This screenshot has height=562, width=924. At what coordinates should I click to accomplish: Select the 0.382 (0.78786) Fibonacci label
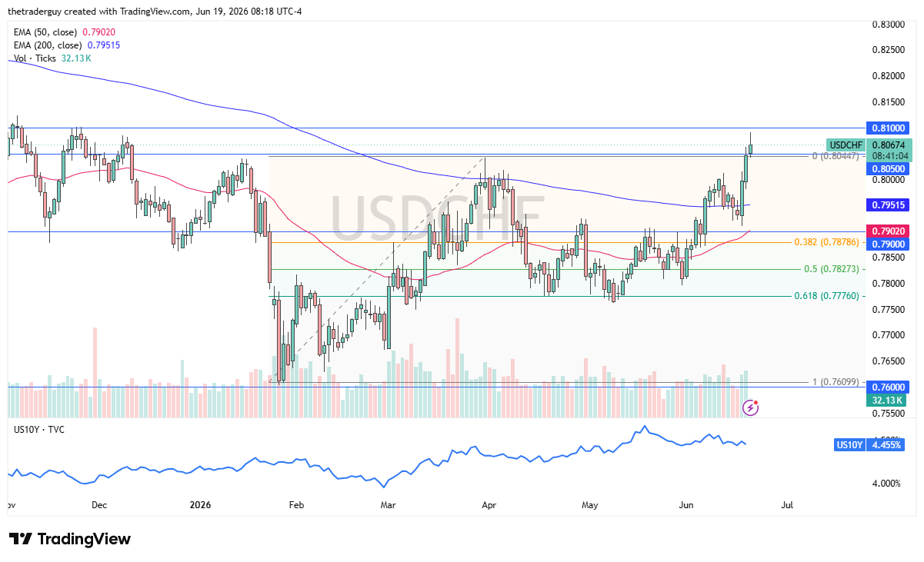[x=826, y=242]
